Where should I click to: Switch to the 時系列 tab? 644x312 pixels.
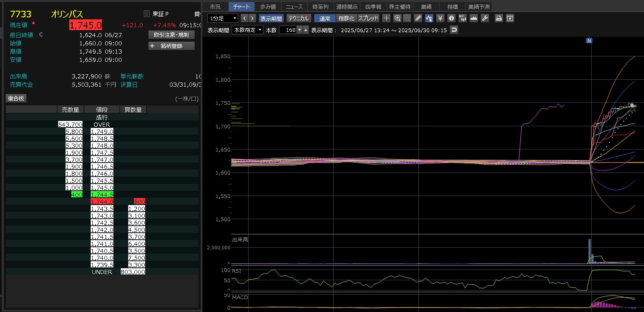click(x=321, y=7)
